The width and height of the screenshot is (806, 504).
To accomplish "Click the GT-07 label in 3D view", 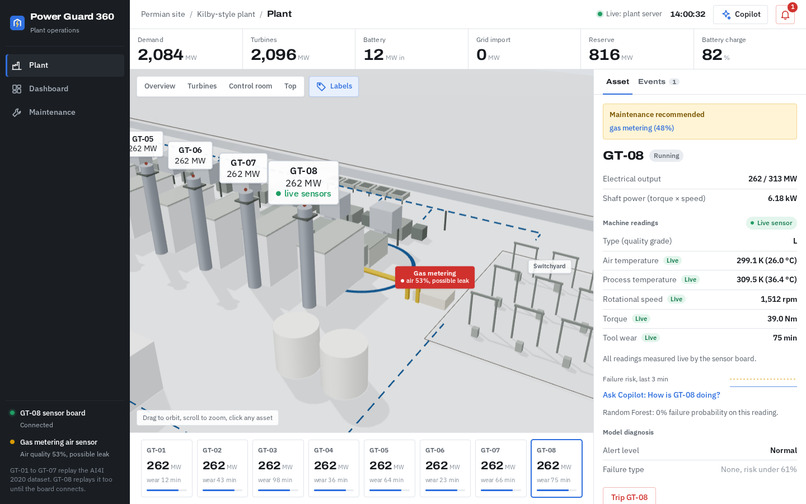I will pyautogui.click(x=243, y=168).
